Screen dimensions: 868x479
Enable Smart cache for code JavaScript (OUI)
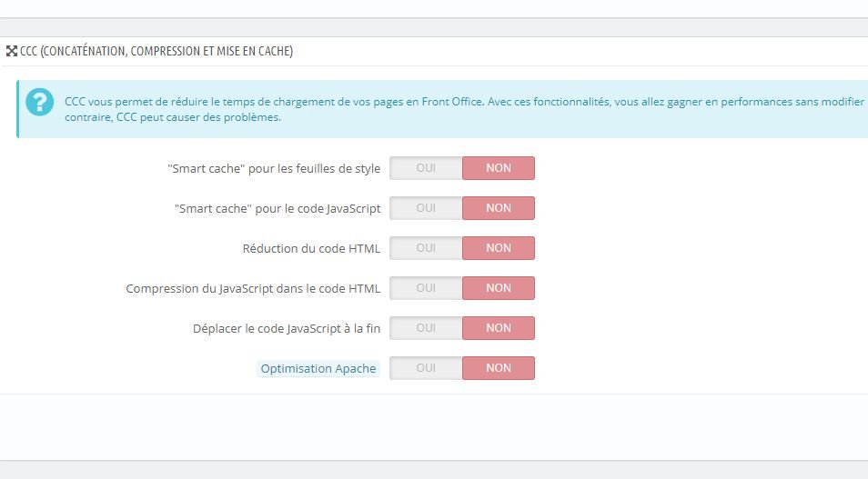tap(426, 208)
